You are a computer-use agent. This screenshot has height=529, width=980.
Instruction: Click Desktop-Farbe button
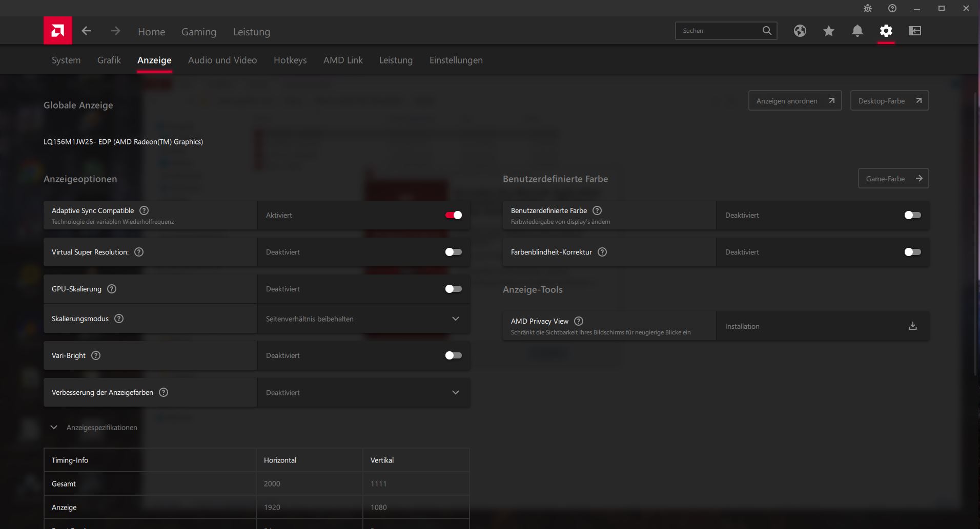pos(890,101)
